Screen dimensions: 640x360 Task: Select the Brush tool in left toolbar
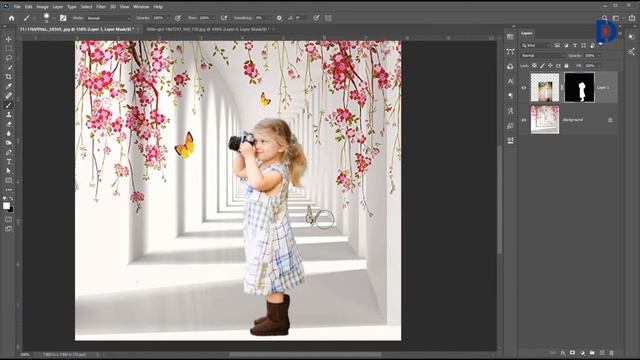(9, 105)
